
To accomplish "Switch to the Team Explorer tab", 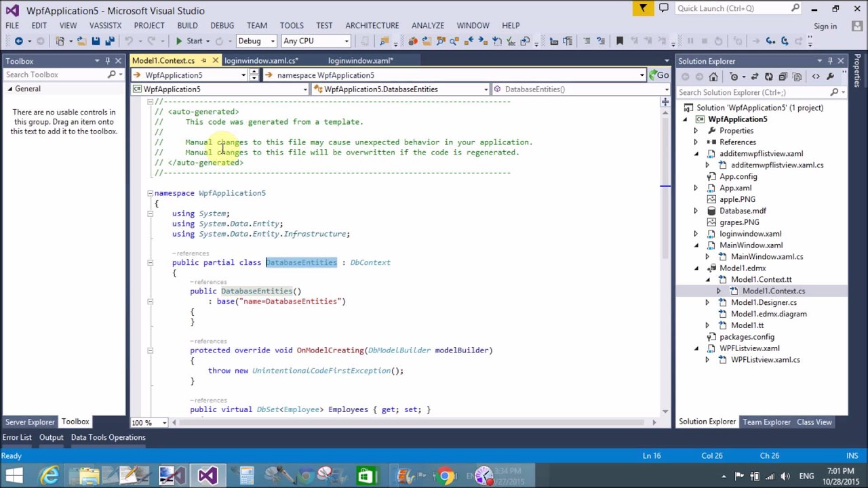I will [x=766, y=422].
